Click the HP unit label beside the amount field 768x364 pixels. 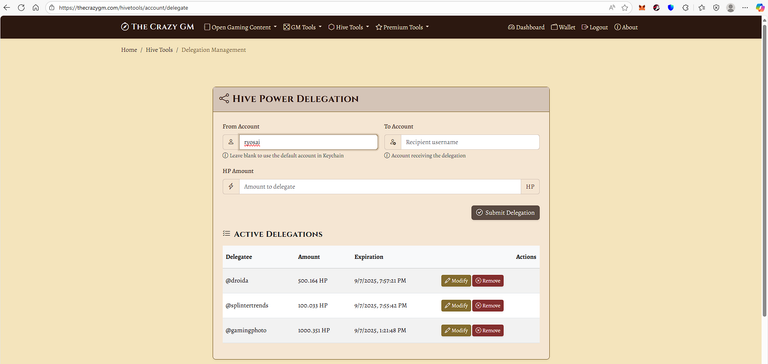pyautogui.click(x=530, y=187)
